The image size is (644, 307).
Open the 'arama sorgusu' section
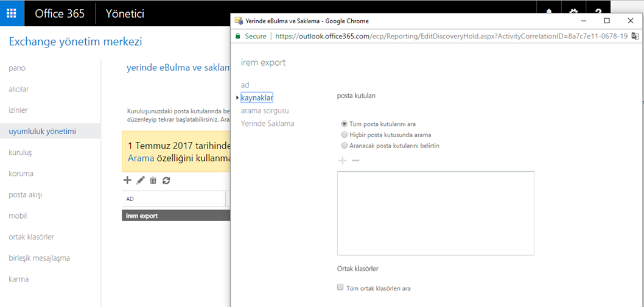[x=265, y=111]
